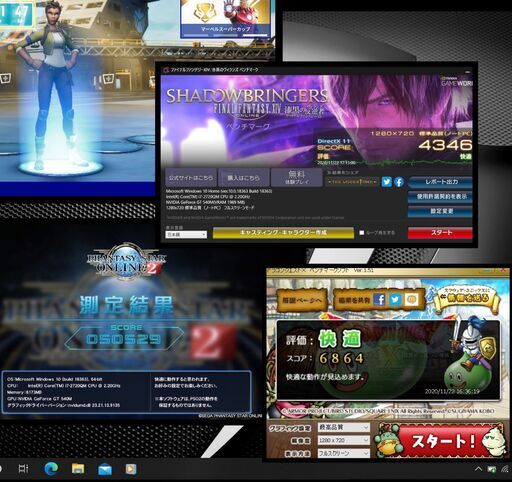Click the yellow キャスティング・キャラクター作成 button
This screenshot has height=482, width=512.
[x=283, y=233]
